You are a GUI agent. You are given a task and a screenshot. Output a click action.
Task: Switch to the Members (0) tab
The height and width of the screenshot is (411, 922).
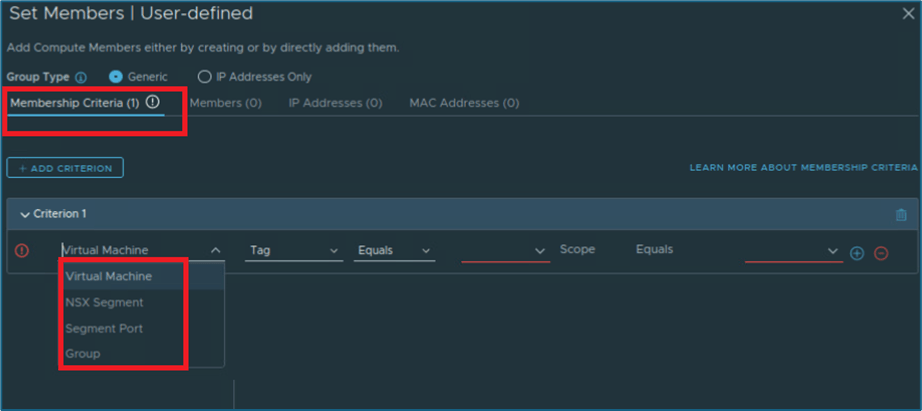coord(225,103)
